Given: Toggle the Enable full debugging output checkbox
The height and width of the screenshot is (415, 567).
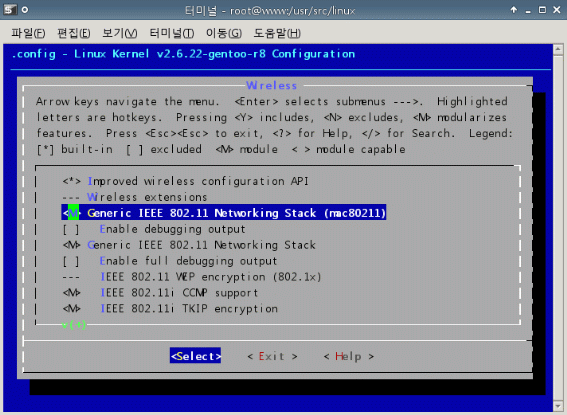Looking at the screenshot, I should 71,261.
